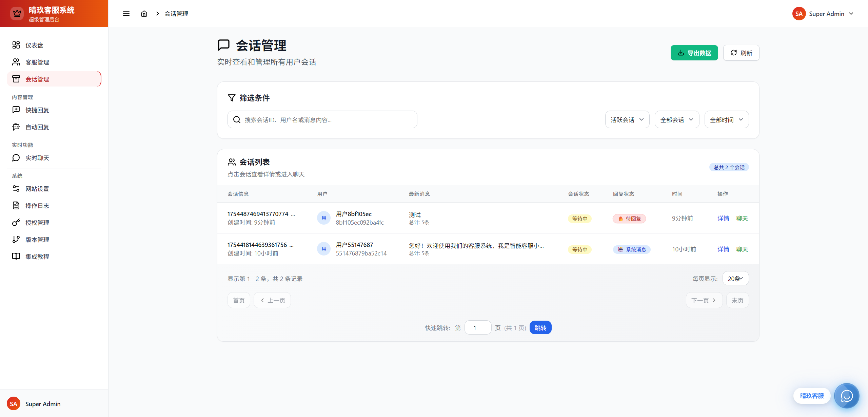Change the 20条 per-page selector
Screen dimensions: 868x417
tap(735, 279)
